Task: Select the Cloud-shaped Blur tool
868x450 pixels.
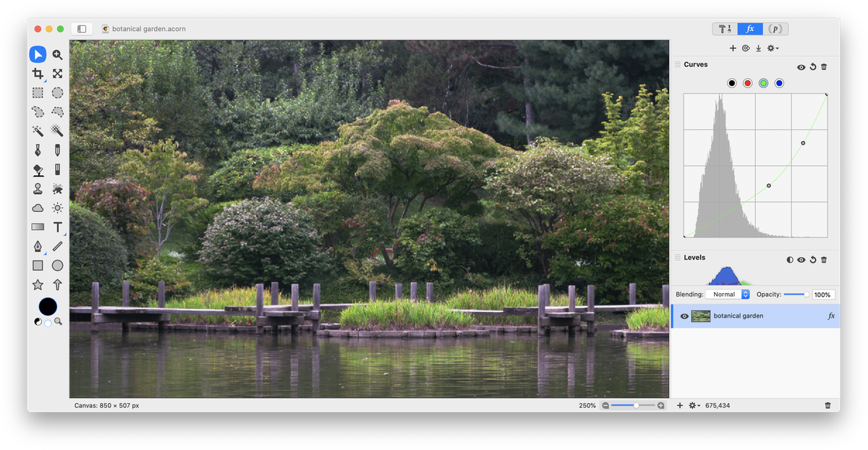Action: (38, 208)
